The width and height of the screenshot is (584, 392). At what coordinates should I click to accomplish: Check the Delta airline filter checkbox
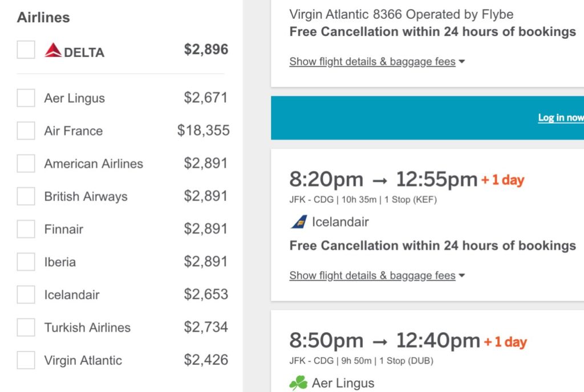(25, 50)
